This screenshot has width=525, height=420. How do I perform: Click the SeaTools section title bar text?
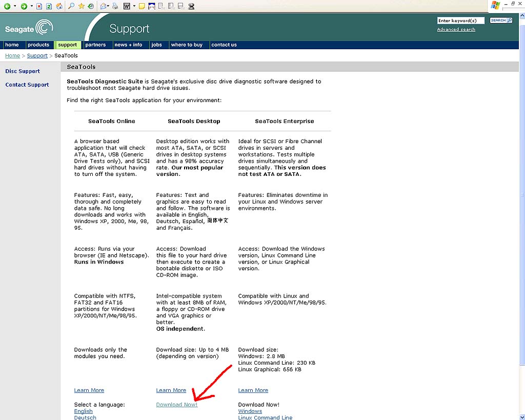[82, 67]
